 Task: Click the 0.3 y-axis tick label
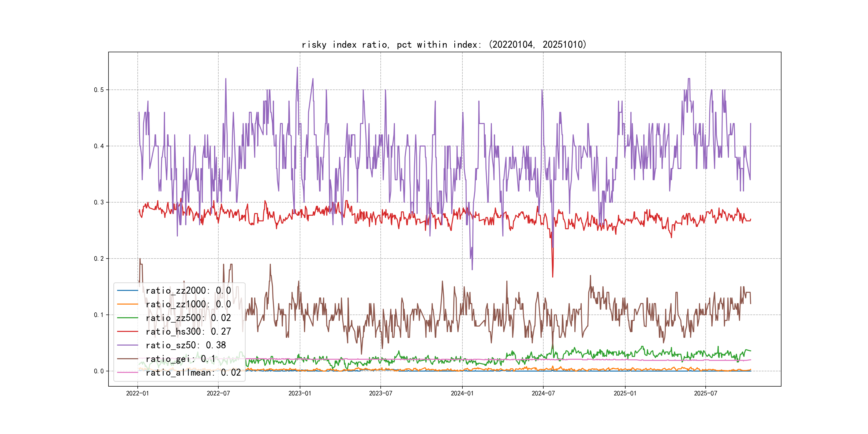[99, 202]
